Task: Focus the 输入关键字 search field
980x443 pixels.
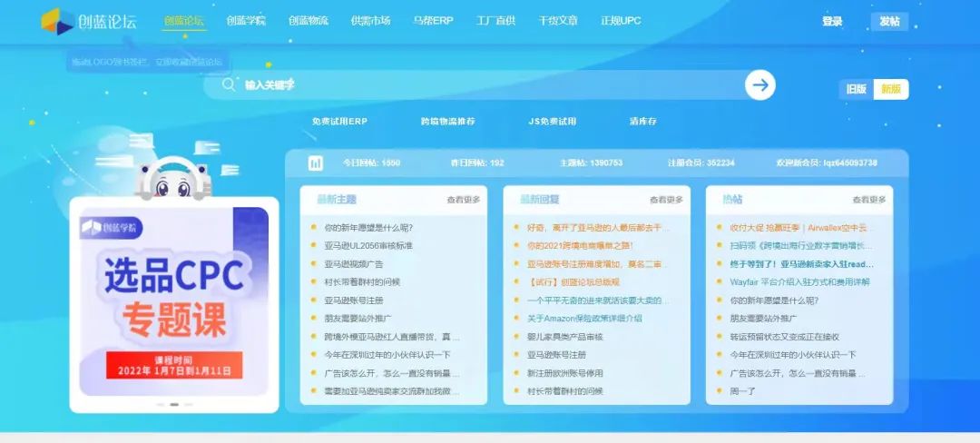Action: [487, 85]
